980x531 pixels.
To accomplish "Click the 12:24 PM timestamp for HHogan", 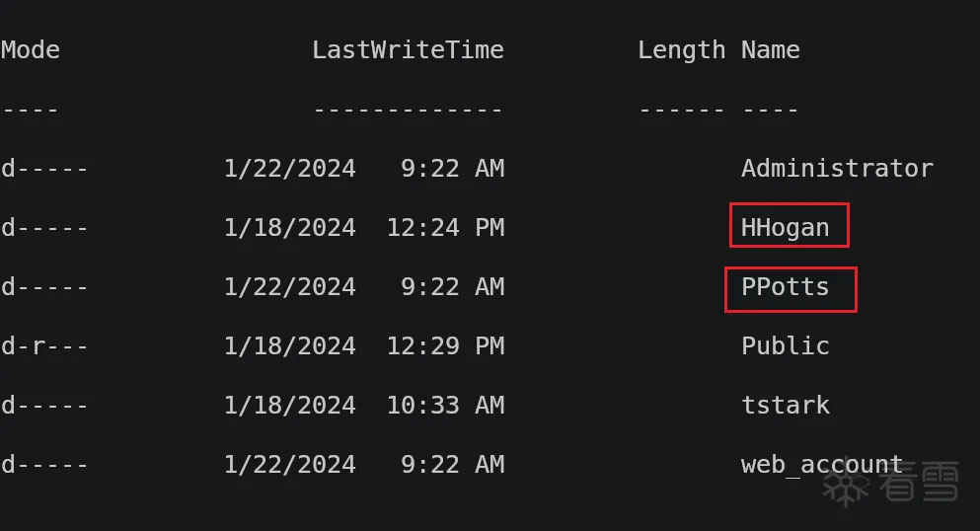I will (x=445, y=227).
